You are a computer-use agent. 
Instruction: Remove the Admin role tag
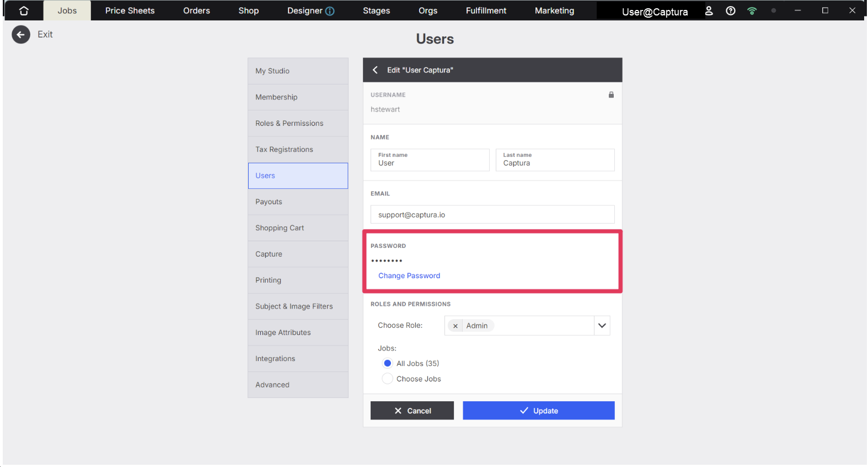(x=456, y=326)
